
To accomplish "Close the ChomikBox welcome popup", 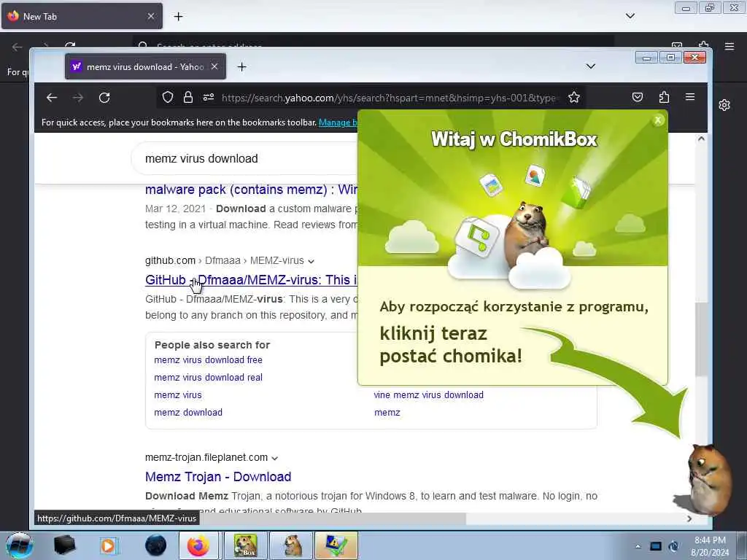I will click(x=658, y=120).
